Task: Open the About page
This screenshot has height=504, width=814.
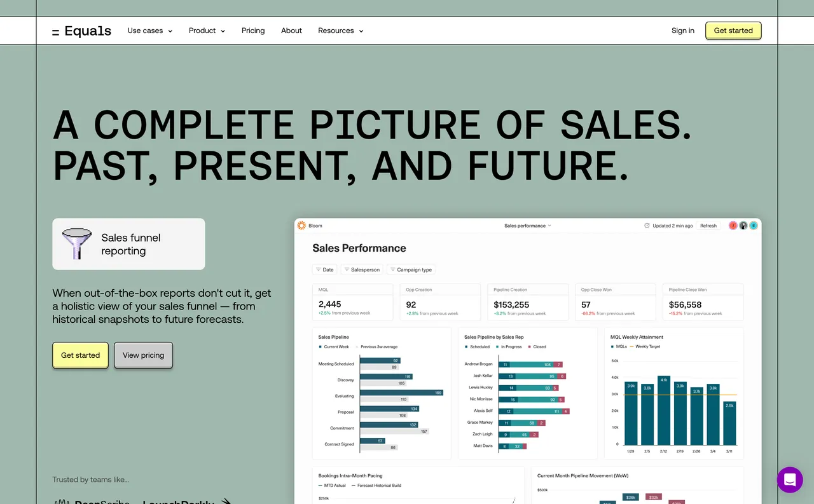Action: [x=291, y=31]
